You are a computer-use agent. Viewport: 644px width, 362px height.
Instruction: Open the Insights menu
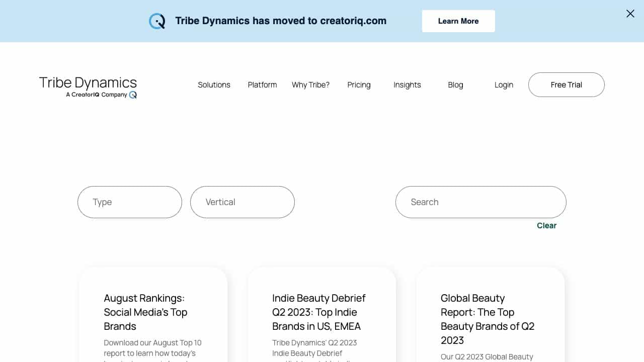[x=407, y=85]
